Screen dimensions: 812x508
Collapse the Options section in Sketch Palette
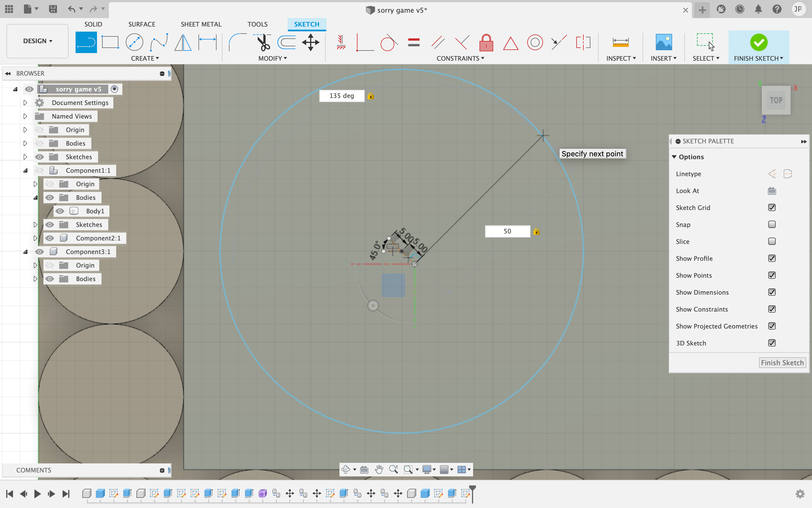674,157
